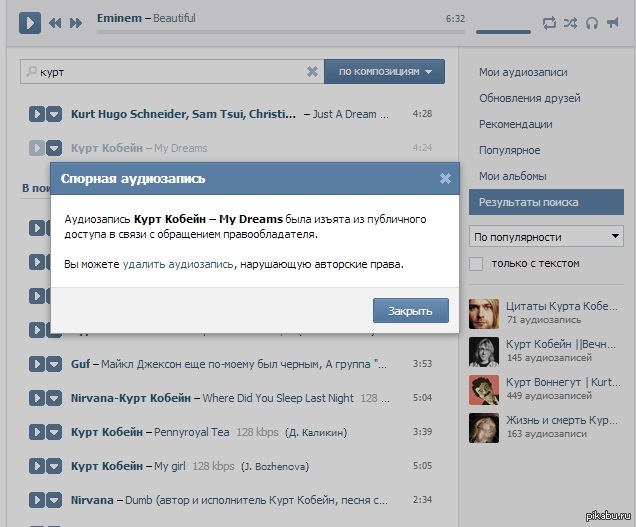The height and width of the screenshot is (527, 636).
Task: Open "Мои аудиозаписи" in sidebar
Action: tap(523, 72)
